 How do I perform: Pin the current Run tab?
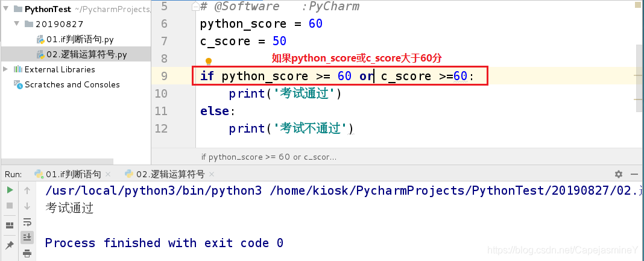point(10,245)
